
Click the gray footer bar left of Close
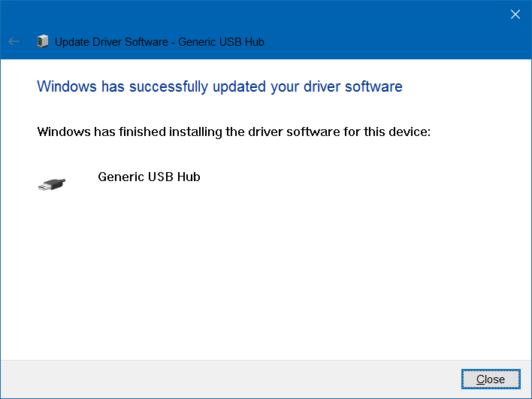pos(225,379)
